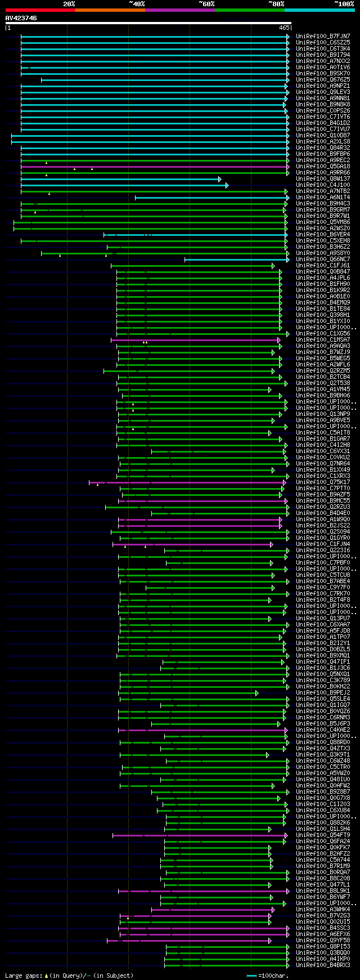This screenshot has height=980, width=360.
Task: Click the cyan alignment bar for UniRef100_Q10D87
Action: tap(150, 135)
